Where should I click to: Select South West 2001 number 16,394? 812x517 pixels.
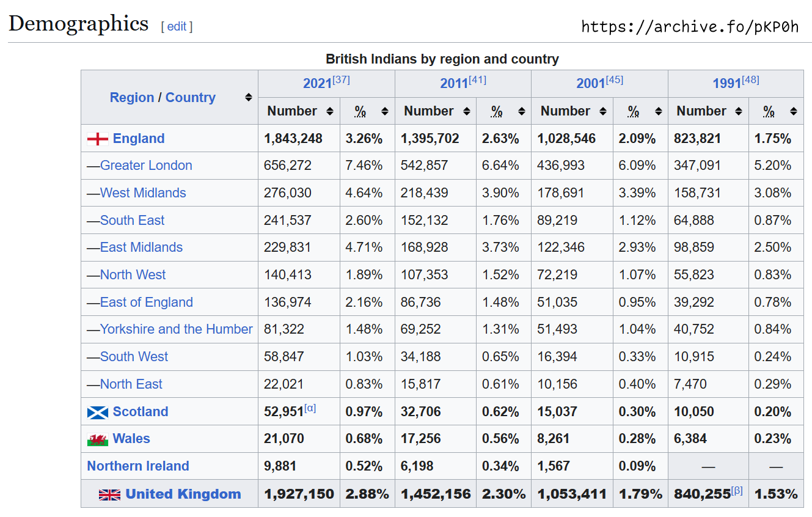click(557, 357)
